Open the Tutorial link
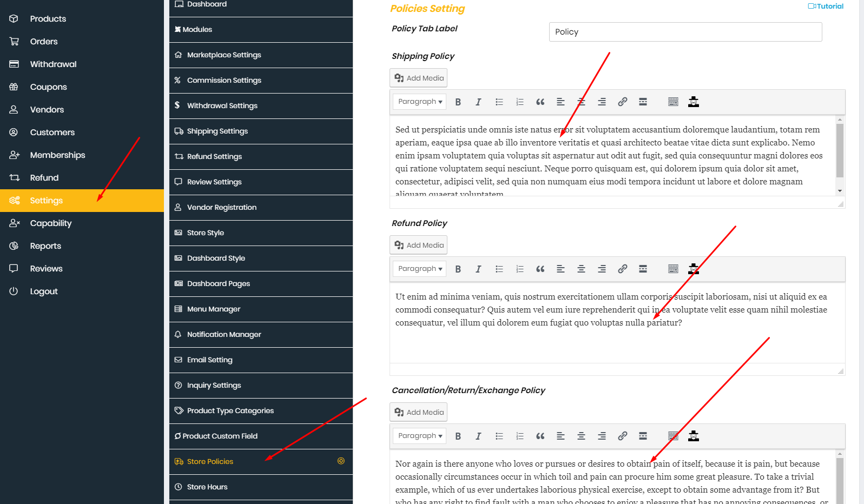This screenshot has width=864, height=504. 826,6
